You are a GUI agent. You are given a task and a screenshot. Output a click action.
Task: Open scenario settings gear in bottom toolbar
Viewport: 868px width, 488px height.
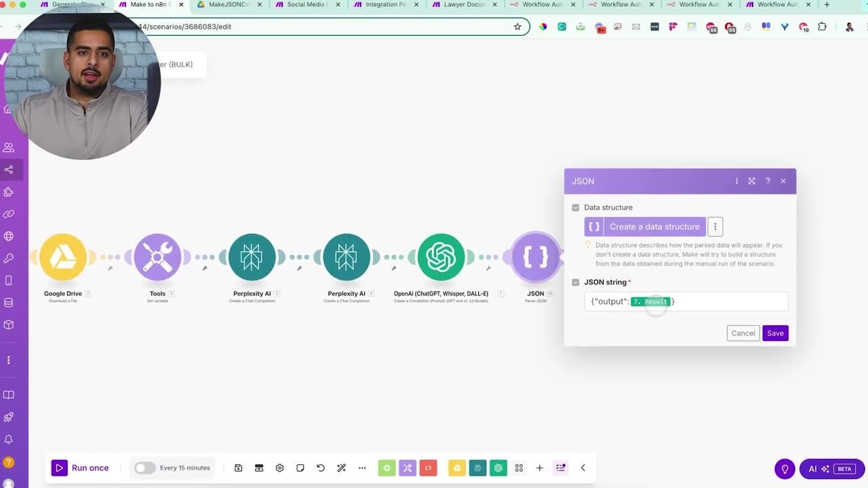click(x=279, y=468)
